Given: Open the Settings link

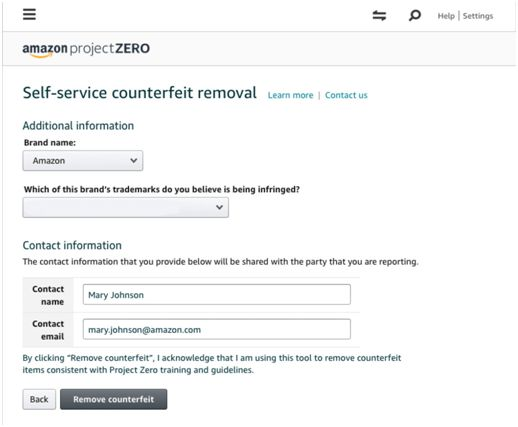Looking at the screenshot, I should tap(478, 16).
